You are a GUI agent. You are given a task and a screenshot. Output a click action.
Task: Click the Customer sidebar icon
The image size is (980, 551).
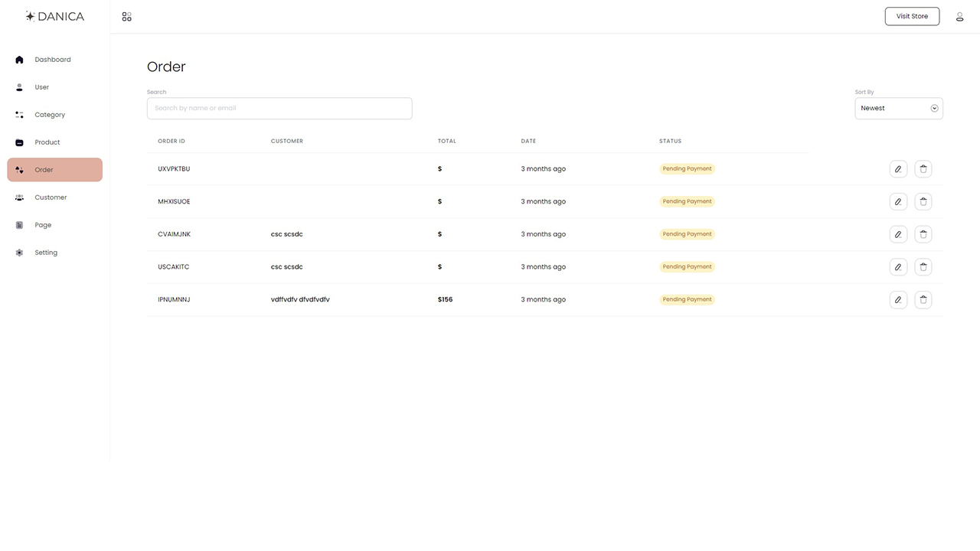point(19,197)
